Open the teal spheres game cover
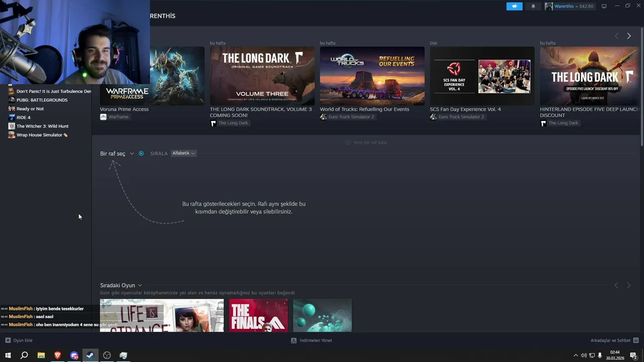This screenshot has width=644, height=362. tap(322, 315)
